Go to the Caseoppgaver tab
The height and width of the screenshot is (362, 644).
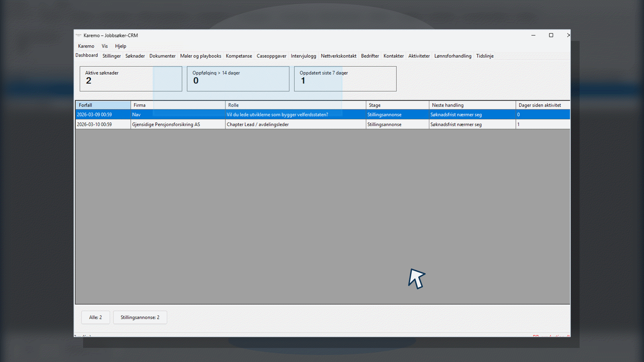point(271,56)
